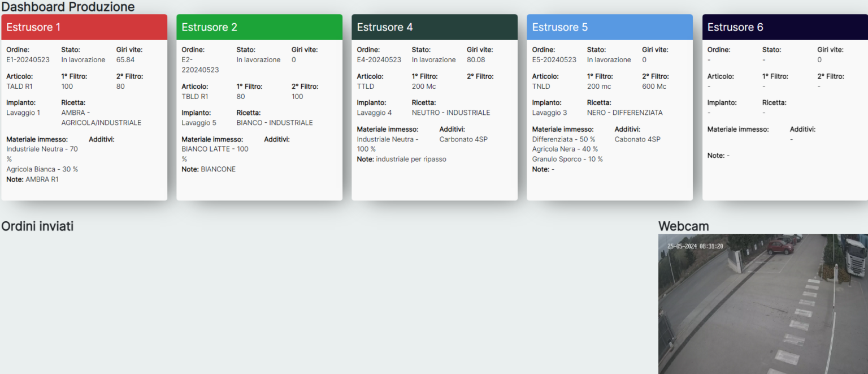
Task: Click the webcam timestamp 25-05-2024 08:31:20
Action: [695, 246]
